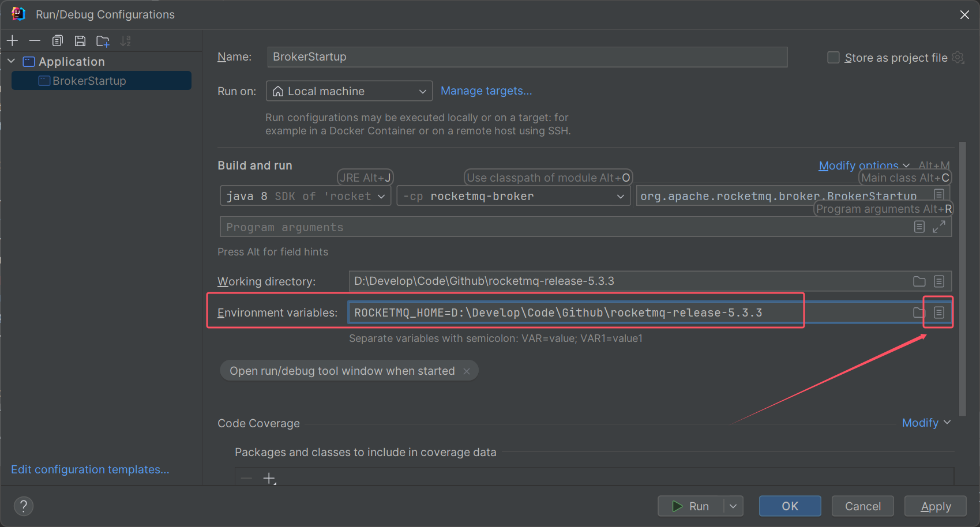Open the environment variables editor dialog
980x527 pixels.
point(939,313)
